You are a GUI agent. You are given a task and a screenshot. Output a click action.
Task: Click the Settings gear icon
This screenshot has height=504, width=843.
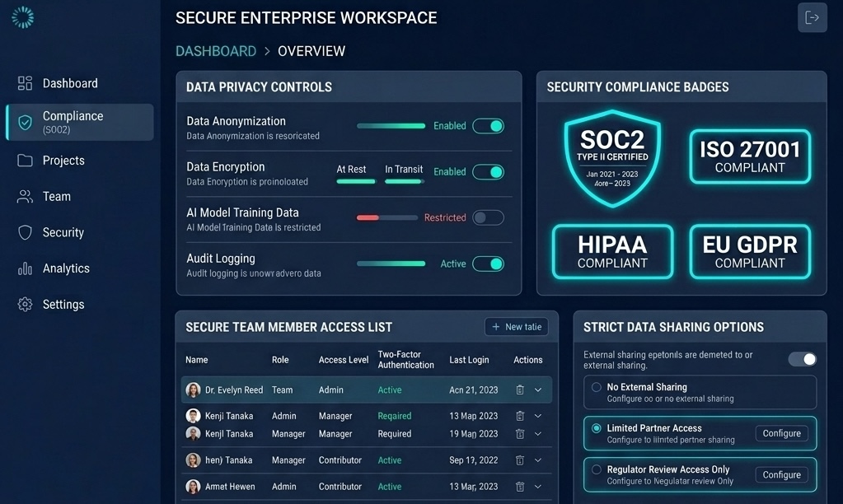[25, 304]
